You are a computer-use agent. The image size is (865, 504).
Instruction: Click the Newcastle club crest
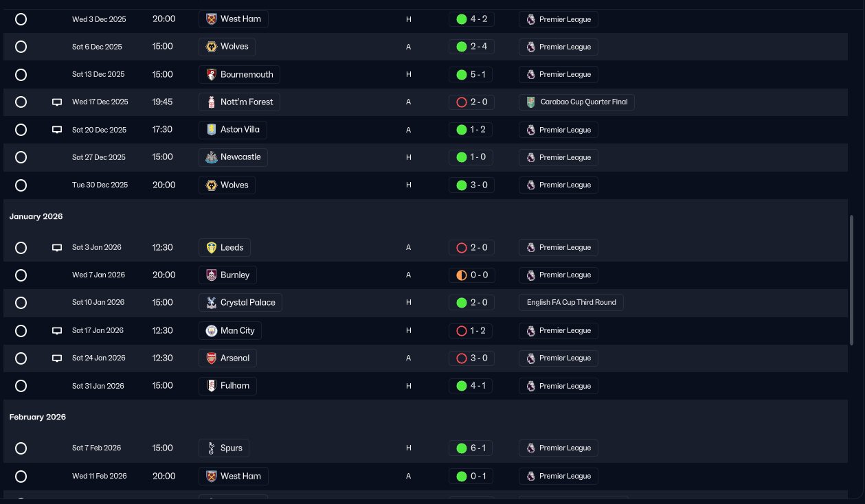[x=212, y=157]
